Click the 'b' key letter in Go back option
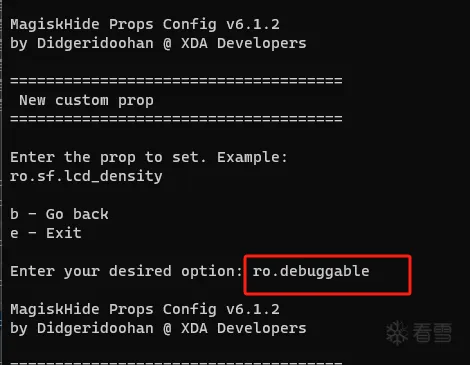The width and height of the screenshot is (470, 365). coord(14,214)
